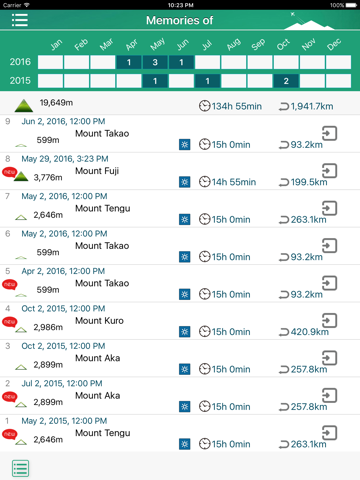Open the hamburger menu in header
The image size is (360, 480).
point(20,20)
